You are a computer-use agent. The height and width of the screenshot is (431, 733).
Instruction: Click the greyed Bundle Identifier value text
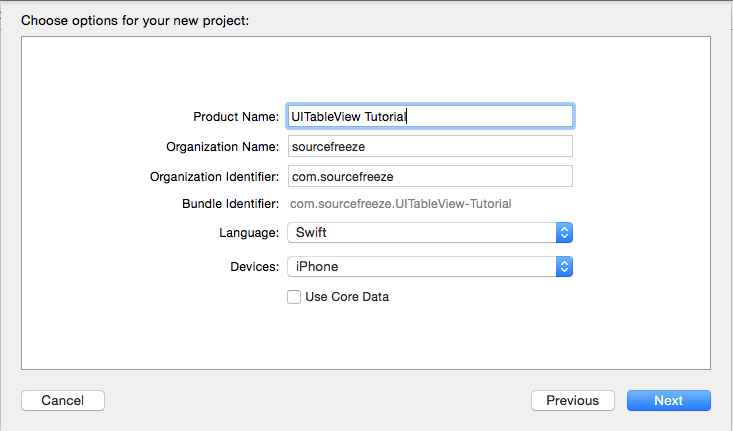(x=401, y=204)
